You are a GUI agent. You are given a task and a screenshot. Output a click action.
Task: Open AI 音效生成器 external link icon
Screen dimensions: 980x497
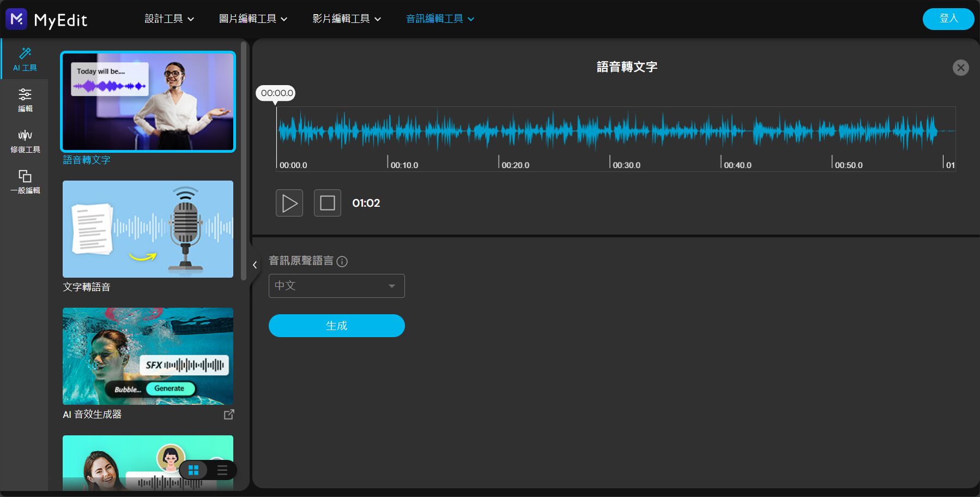229,415
